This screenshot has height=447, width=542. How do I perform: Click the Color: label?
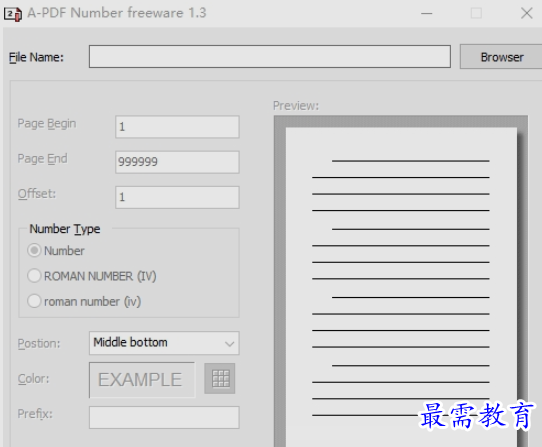coord(34,379)
